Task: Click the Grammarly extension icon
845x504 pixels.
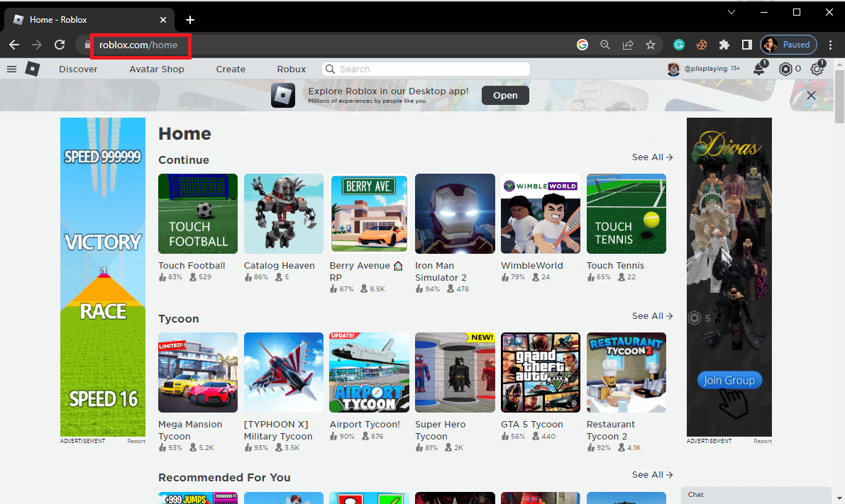Action: pyautogui.click(x=679, y=45)
